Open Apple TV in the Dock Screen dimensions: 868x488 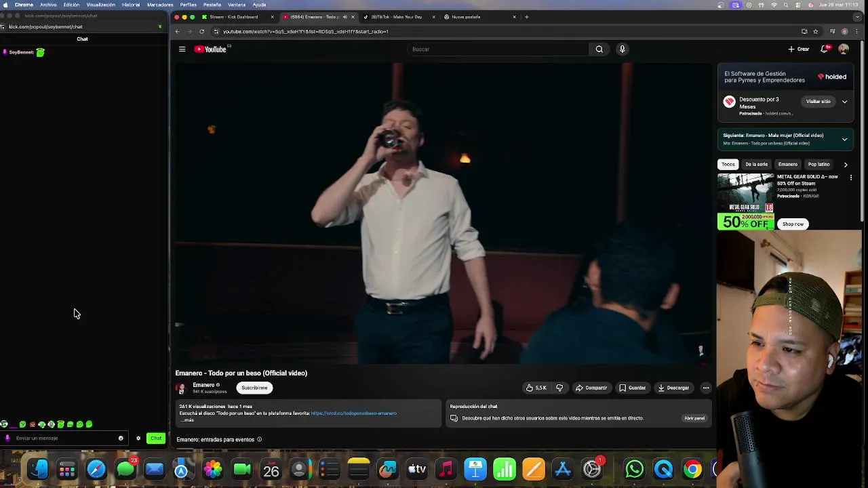tap(416, 469)
